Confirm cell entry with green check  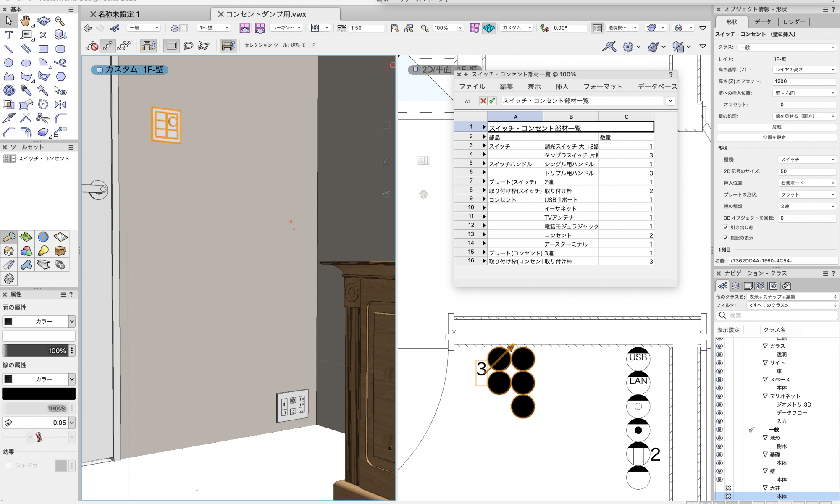[x=492, y=101]
